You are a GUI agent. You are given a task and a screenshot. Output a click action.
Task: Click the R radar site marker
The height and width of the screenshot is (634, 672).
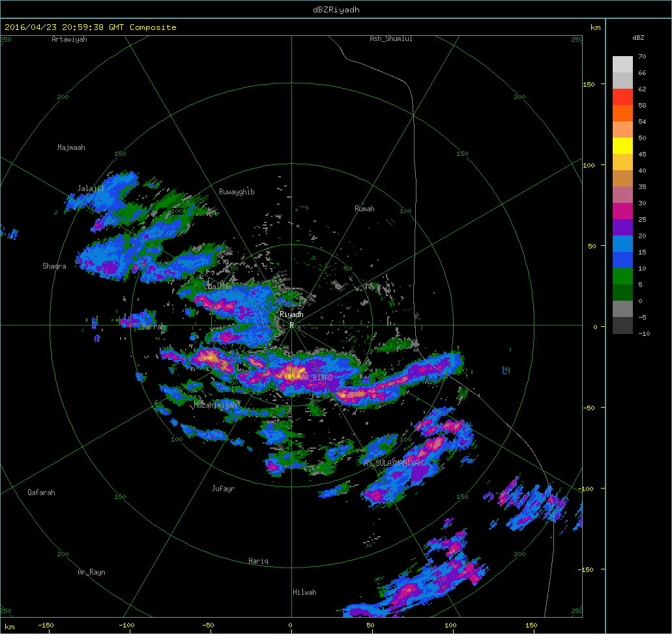pyautogui.click(x=291, y=325)
